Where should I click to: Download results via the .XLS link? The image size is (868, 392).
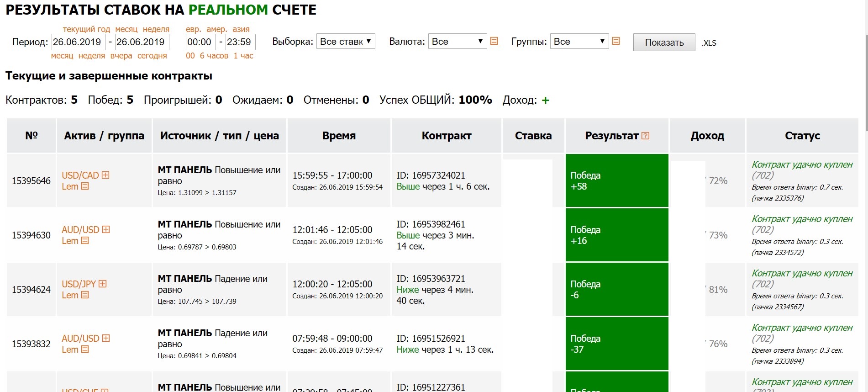(x=709, y=43)
